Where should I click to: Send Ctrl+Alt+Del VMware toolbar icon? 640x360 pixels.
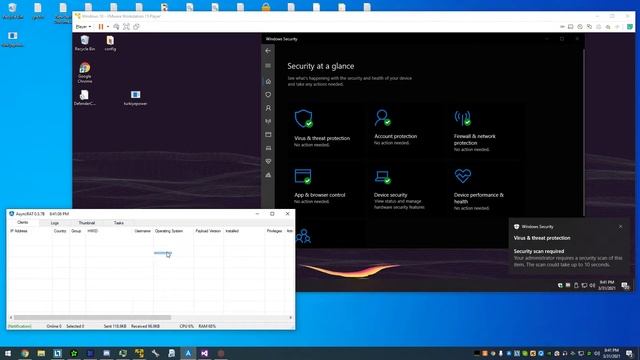pos(116,27)
